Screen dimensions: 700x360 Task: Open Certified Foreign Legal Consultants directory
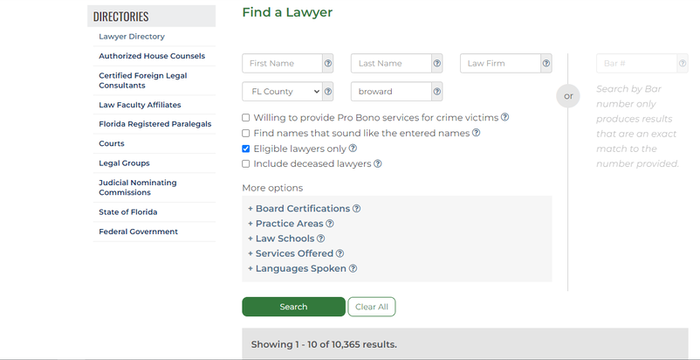click(143, 80)
